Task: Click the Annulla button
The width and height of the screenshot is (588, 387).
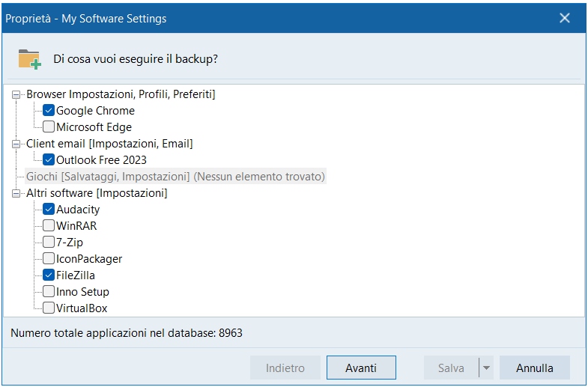Action: [x=534, y=368]
